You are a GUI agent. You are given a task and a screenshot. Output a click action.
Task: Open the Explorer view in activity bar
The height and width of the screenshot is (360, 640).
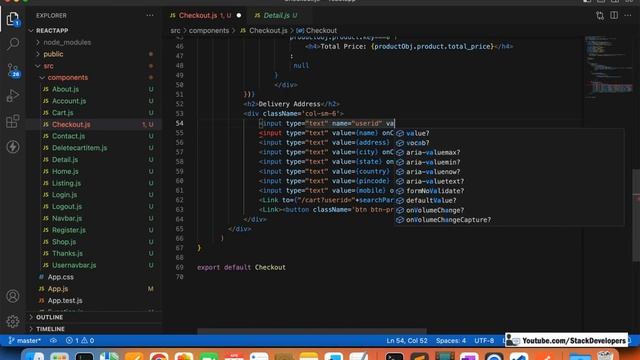pyautogui.click(x=13, y=19)
